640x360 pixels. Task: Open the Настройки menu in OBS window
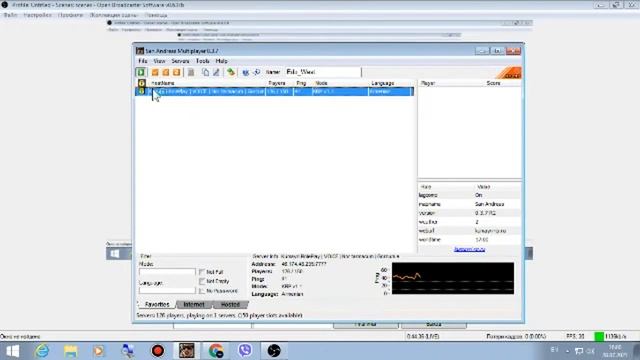point(38,15)
